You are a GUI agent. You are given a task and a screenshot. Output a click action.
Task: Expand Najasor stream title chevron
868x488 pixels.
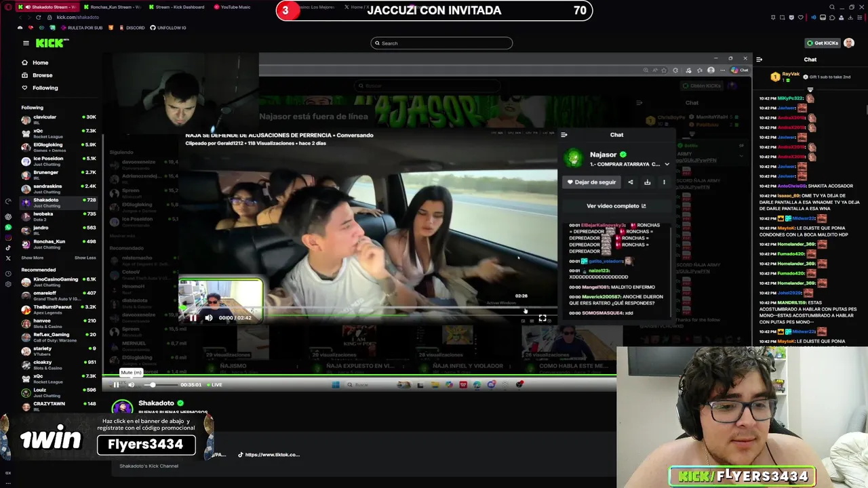[x=667, y=164]
